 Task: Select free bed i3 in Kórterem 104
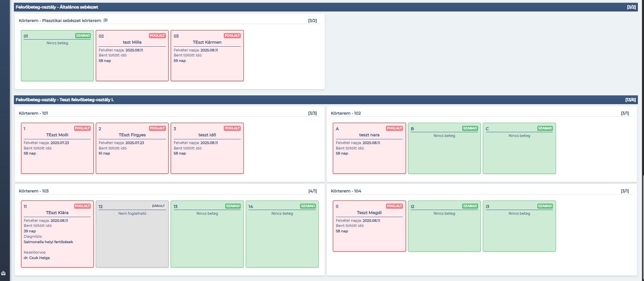click(x=519, y=226)
